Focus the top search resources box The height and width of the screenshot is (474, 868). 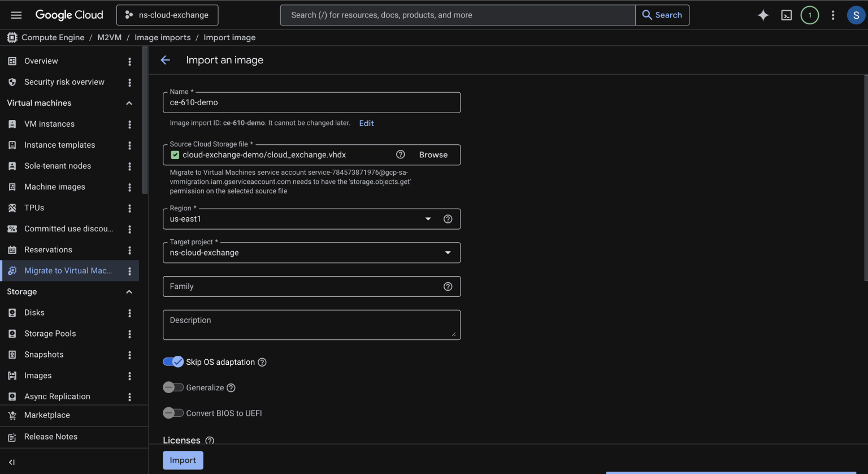click(458, 15)
